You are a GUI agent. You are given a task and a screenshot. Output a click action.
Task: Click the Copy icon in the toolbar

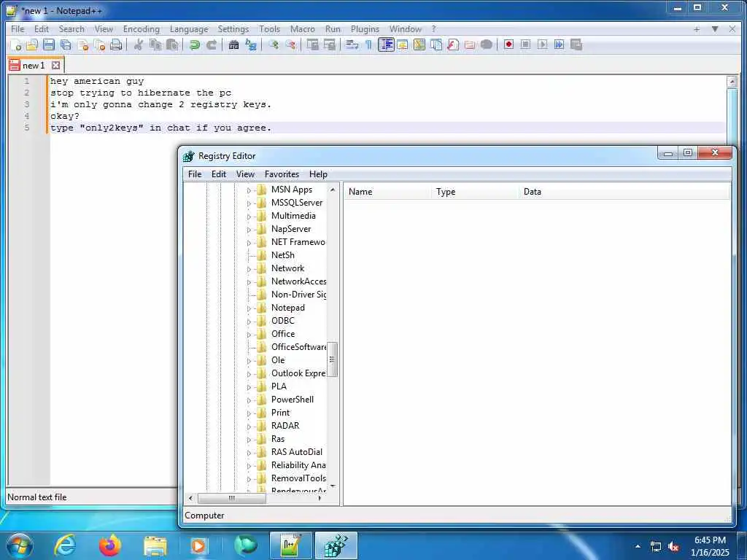155,44
